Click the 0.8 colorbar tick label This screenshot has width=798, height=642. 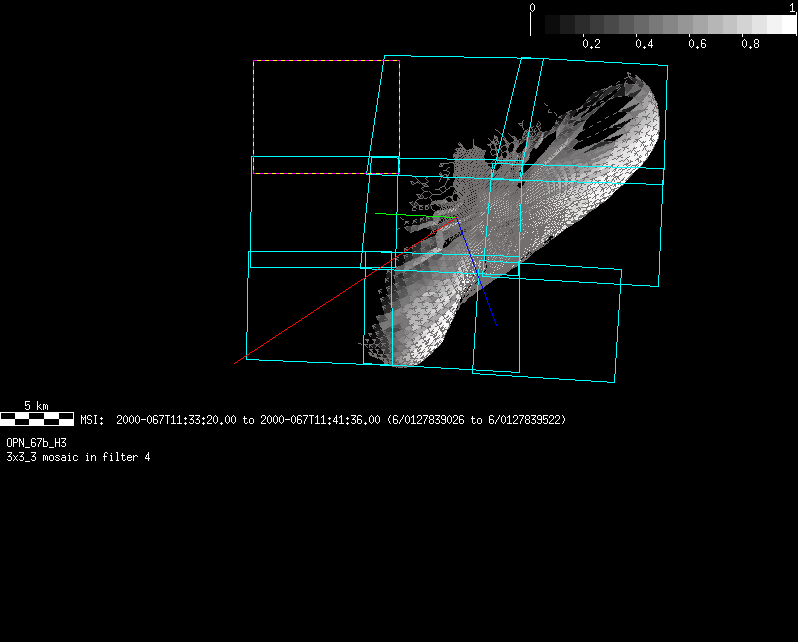(750, 44)
